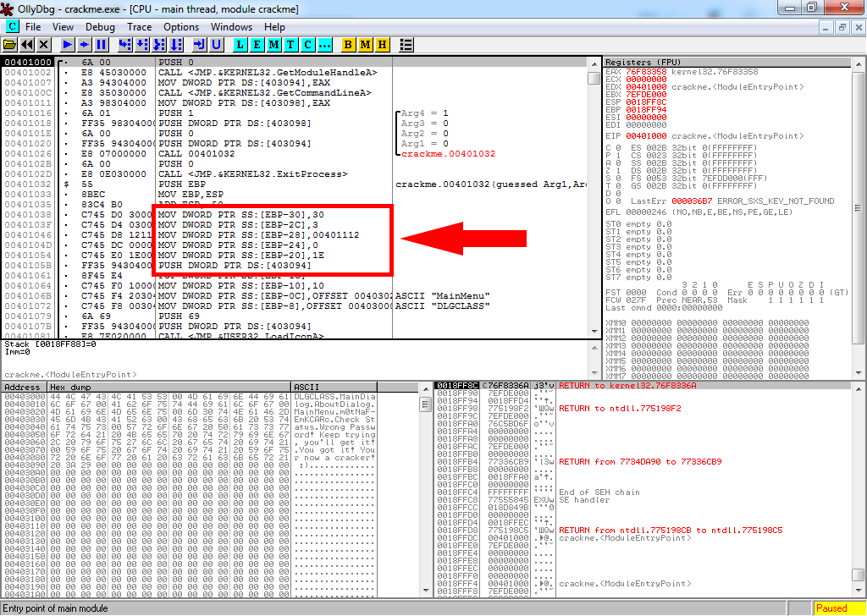Open Log window with L button
Screen dimensions: 867x616
[240, 44]
